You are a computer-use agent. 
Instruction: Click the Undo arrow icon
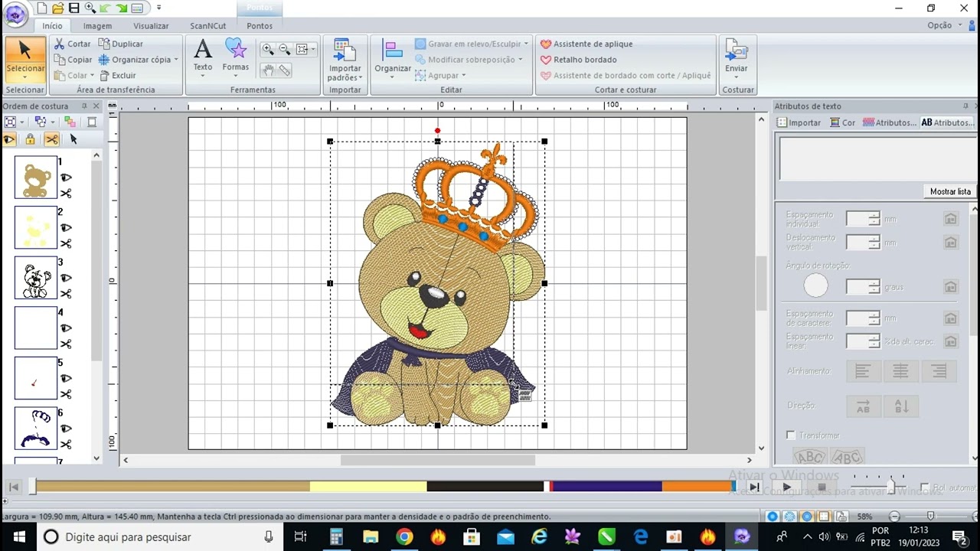point(106,8)
